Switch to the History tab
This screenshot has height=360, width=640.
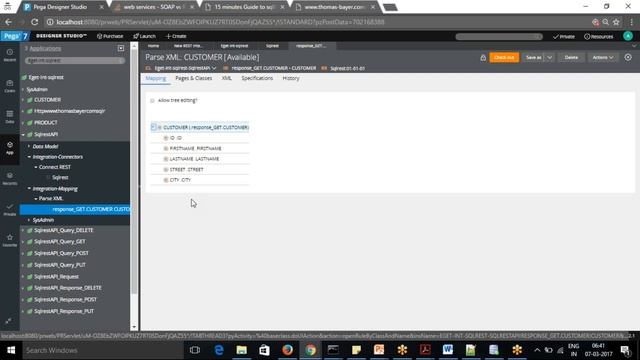point(291,78)
